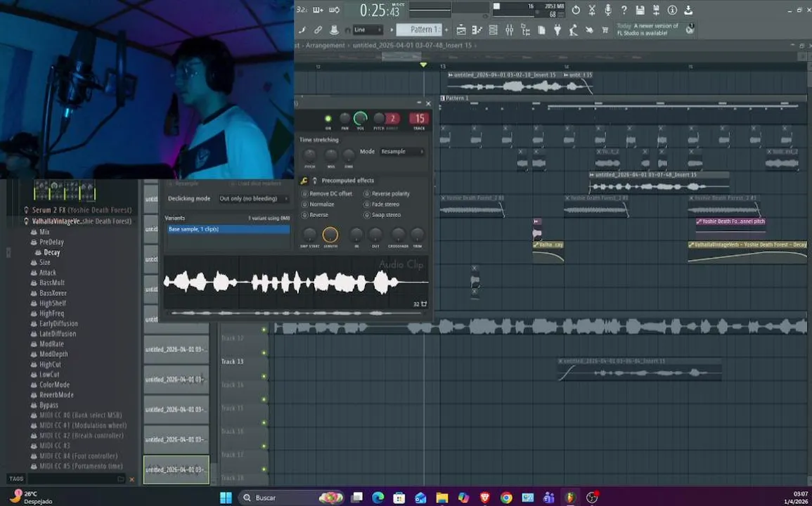
Task: Open the undo history icon
Action: point(576,10)
